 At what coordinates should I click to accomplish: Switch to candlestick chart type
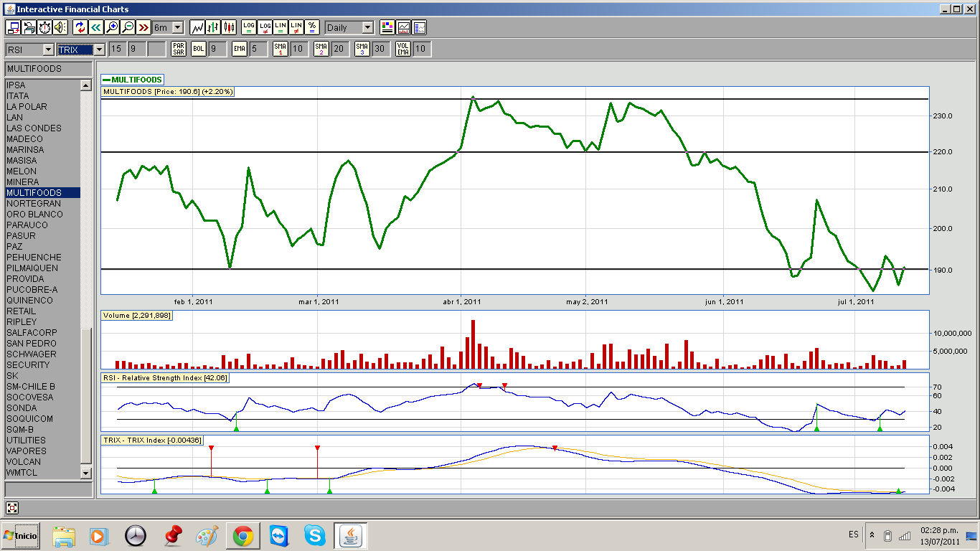click(x=229, y=27)
